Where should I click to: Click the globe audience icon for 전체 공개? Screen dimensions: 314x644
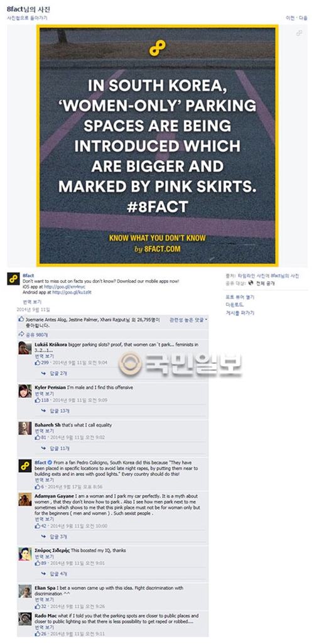[251, 283]
